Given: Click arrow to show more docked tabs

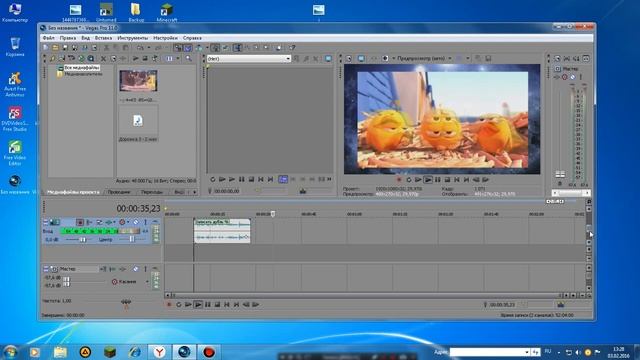Looking at the screenshot, I should pos(194,192).
